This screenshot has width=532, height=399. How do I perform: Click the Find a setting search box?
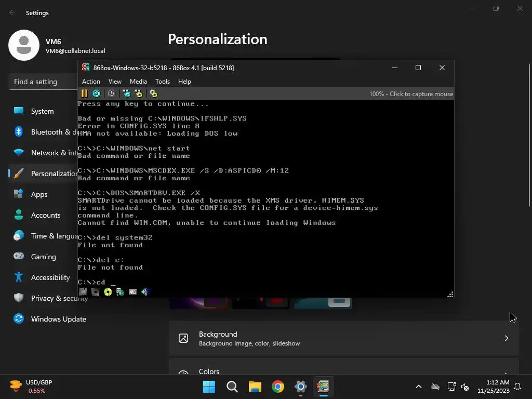coord(43,82)
